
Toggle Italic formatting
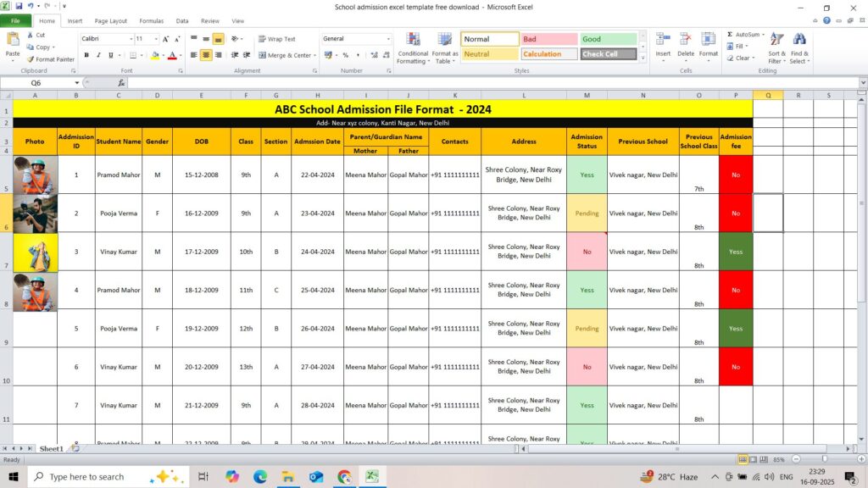pos(98,55)
